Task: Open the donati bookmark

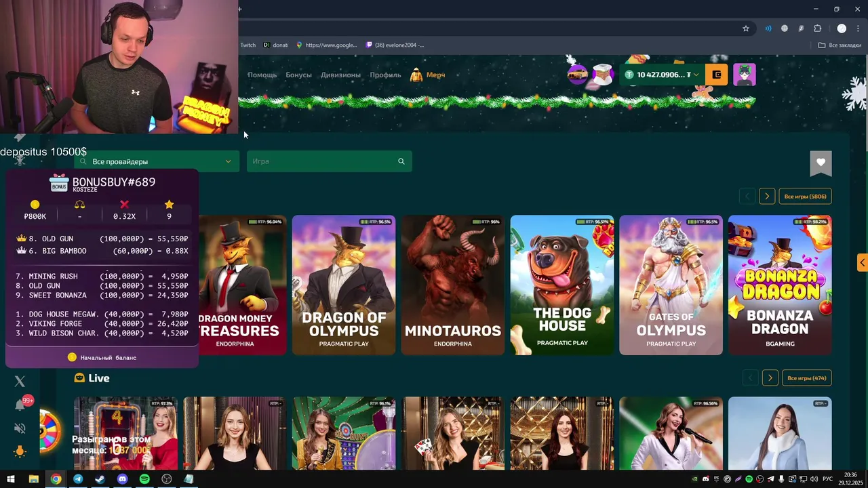Action: [276, 45]
